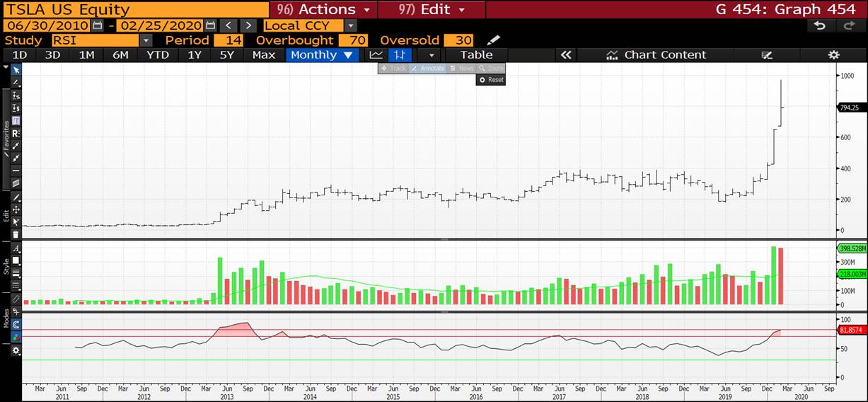Viewport: 868px width, 402px height.
Task: Open the Monthly periodicity dropdown
Action: click(322, 54)
